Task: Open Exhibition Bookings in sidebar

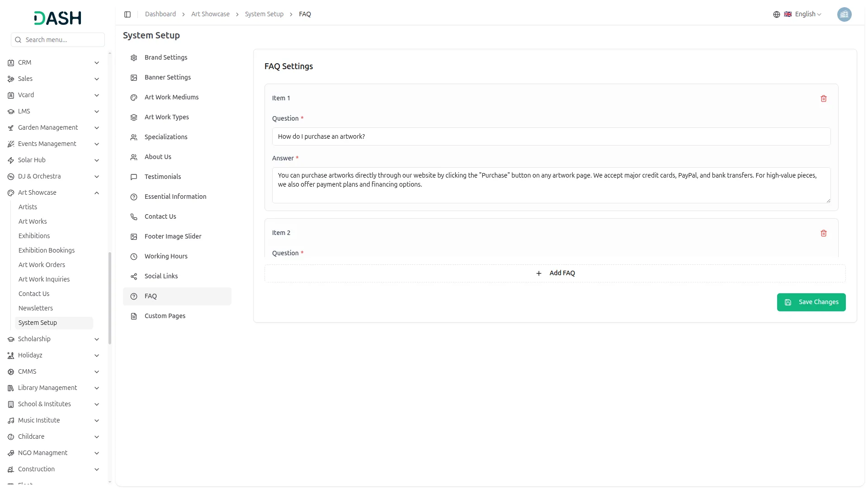Action: (47, 250)
